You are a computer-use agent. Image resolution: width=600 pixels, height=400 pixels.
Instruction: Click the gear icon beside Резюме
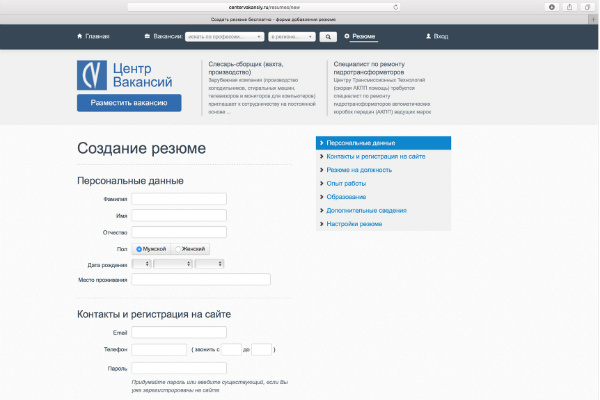347,36
